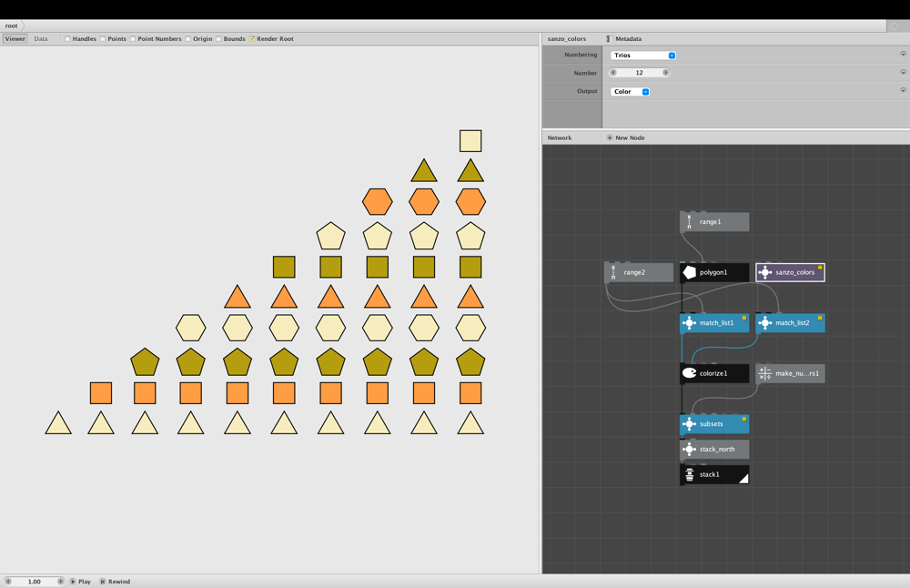This screenshot has width=910, height=588.
Task: Enable the Bounds checkbox
Action: (x=218, y=39)
